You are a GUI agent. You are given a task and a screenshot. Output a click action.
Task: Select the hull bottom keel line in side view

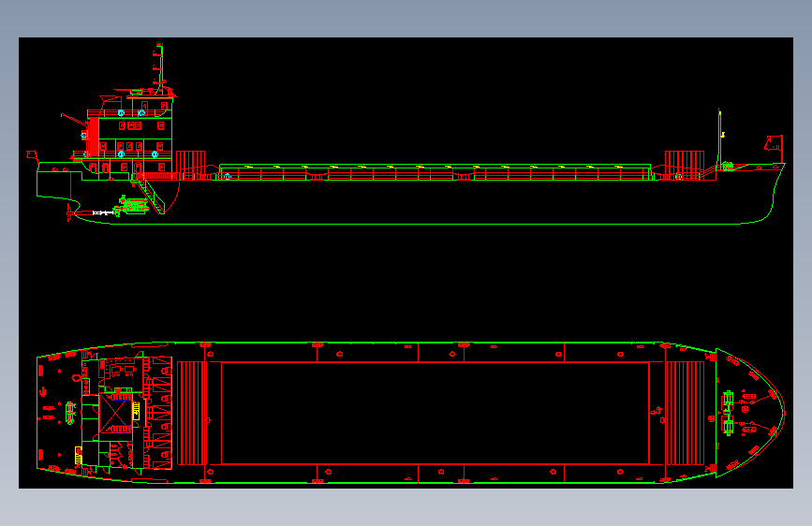(424, 225)
